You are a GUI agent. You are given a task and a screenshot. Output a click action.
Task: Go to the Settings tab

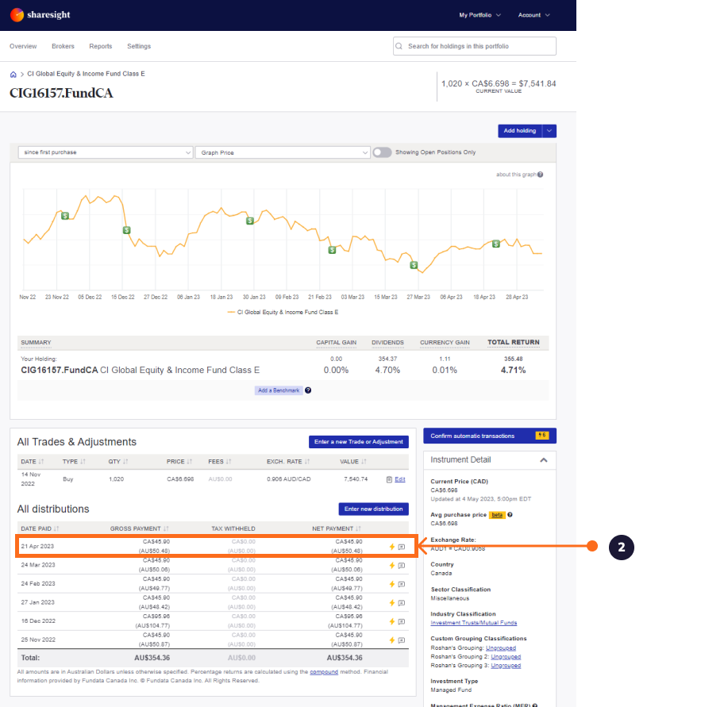click(x=139, y=46)
